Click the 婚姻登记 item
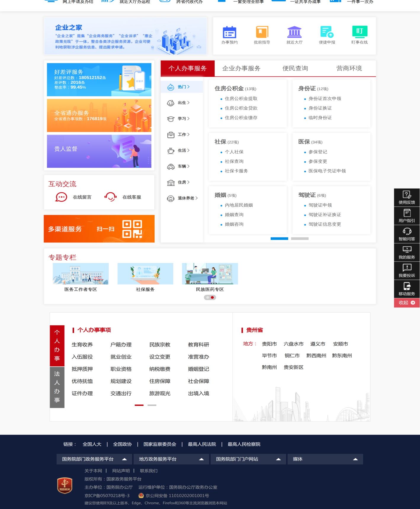Screen dimensions: 420x509 point(198,369)
